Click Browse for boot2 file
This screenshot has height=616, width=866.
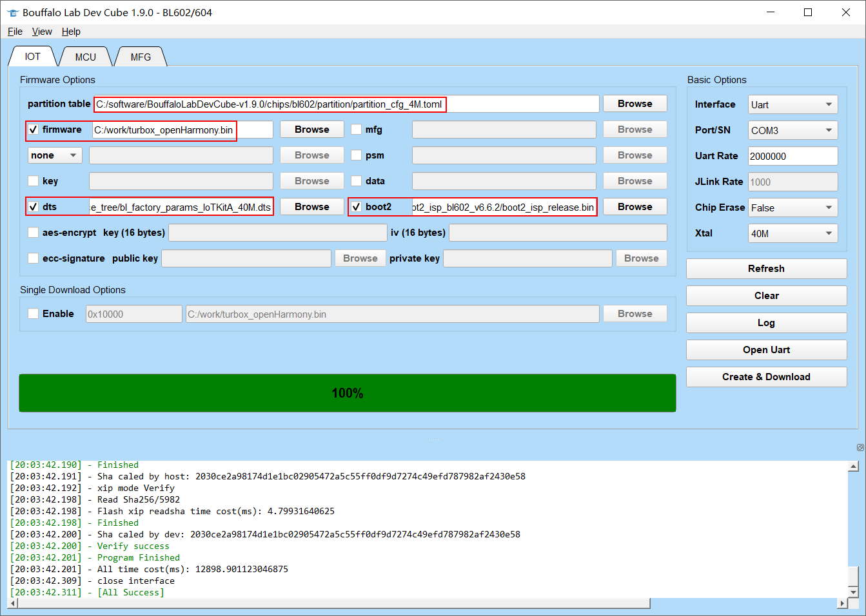point(635,207)
